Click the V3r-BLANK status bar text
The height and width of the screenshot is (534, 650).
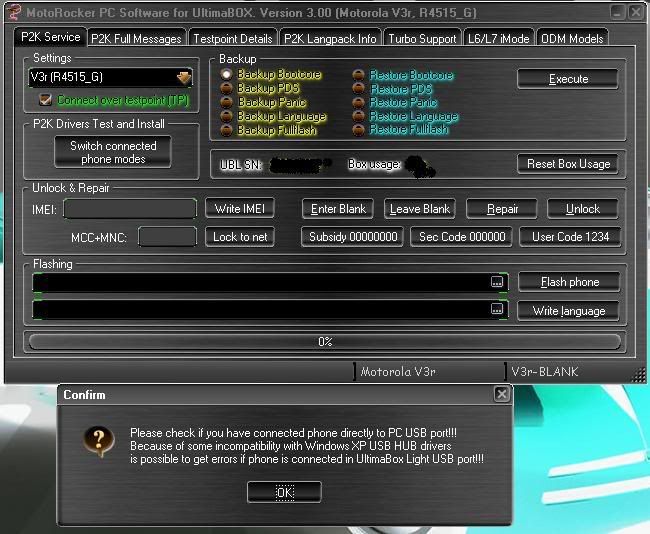[x=545, y=372]
